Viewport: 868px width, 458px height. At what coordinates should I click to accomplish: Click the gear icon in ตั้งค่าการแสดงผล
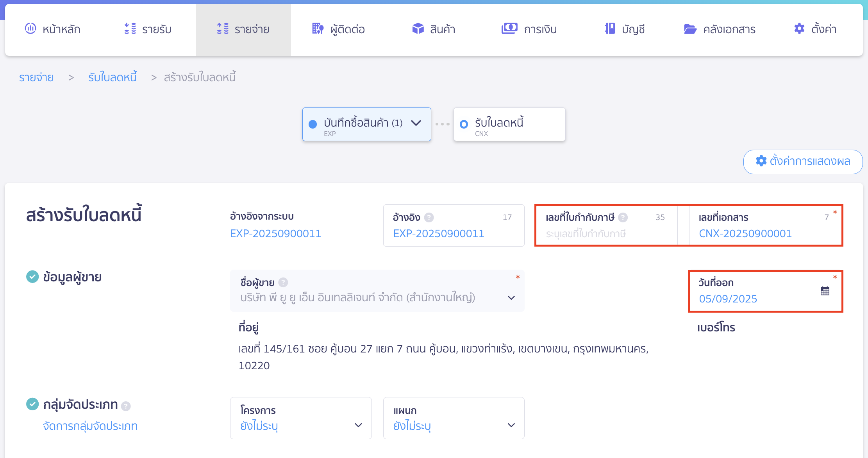[x=761, y=161]
